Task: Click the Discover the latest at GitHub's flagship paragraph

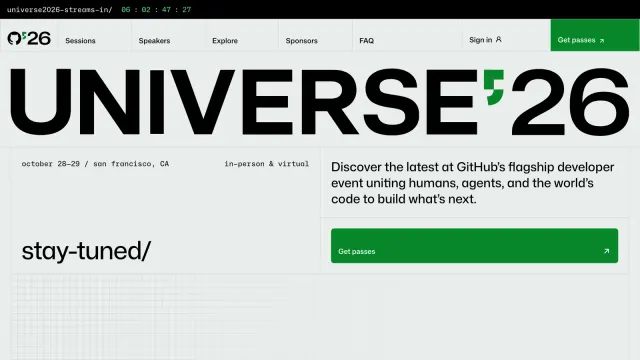Action: (x=473, y=183)
